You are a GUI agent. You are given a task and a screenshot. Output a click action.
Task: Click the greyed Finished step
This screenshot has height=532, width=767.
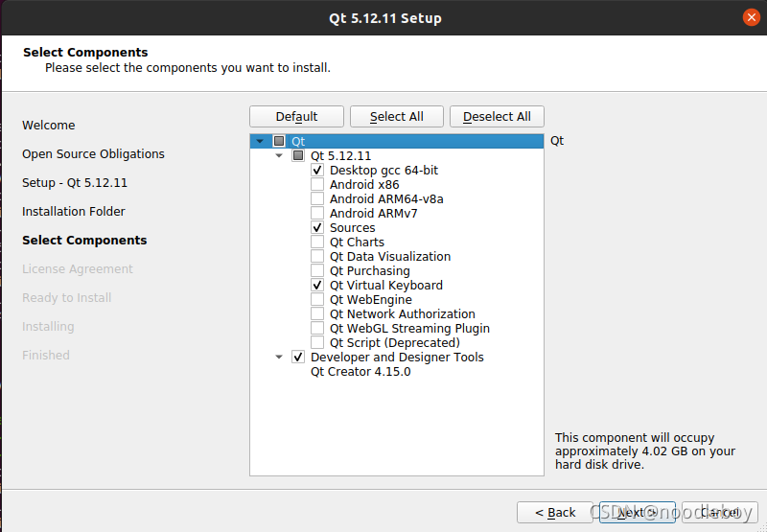point(45,355)
